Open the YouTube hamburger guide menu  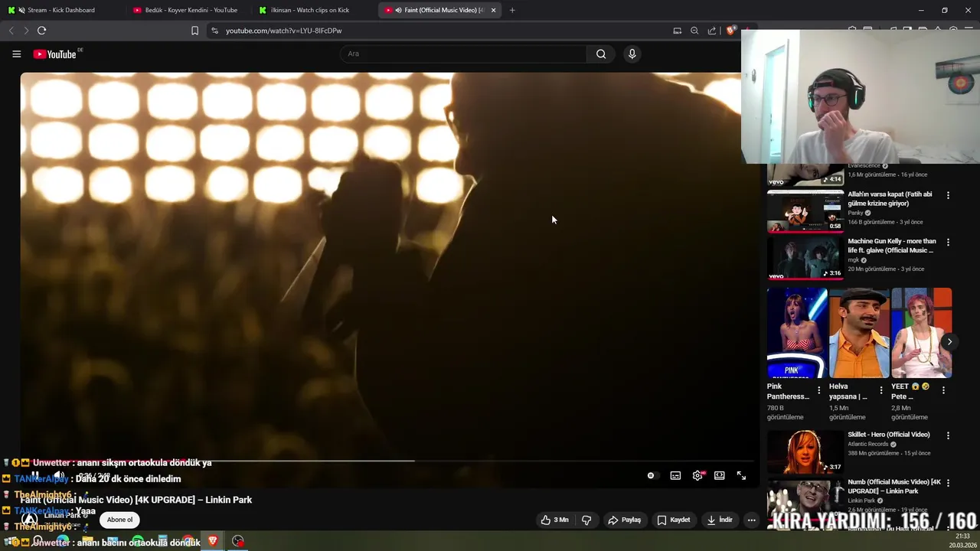tap(16, 54)
